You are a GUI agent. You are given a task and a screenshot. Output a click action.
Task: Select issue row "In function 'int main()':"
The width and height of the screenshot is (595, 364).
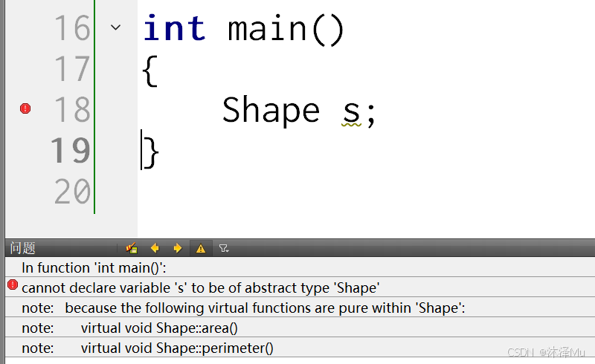tap(300, 267)
